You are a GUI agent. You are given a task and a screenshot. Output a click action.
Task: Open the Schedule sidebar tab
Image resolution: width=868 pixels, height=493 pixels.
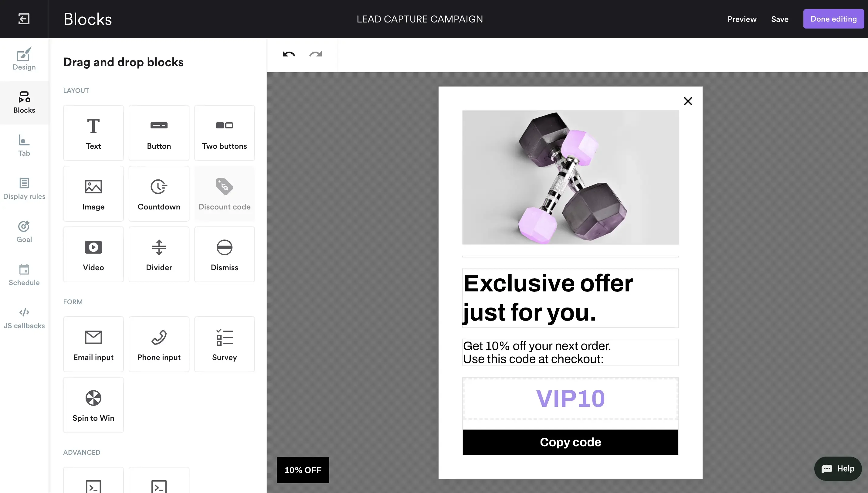[x=24, y=275]
